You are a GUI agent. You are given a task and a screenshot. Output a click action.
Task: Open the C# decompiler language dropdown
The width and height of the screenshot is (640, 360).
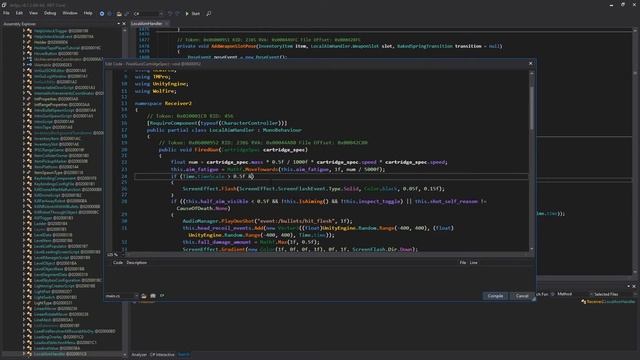148,13
